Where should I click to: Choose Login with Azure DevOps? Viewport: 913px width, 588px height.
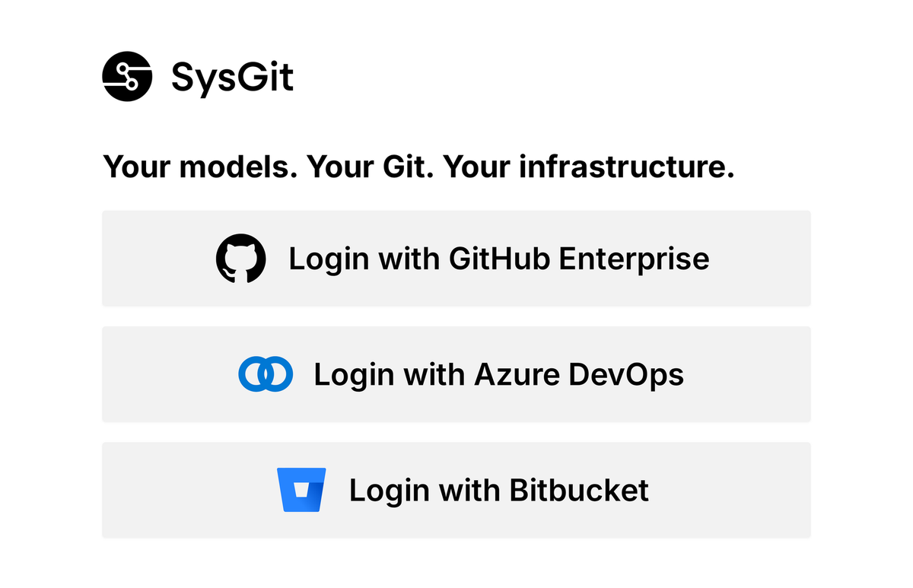[x=456, y=374]
